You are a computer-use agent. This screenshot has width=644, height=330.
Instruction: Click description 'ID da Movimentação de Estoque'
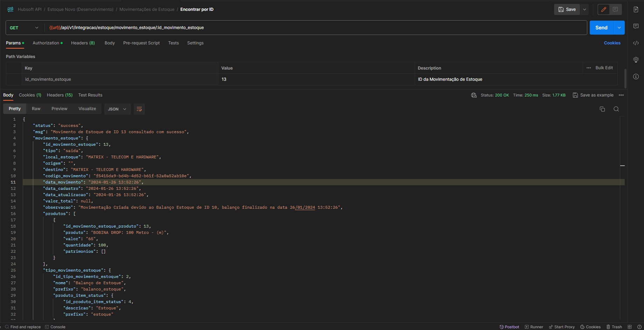[450, 79]
